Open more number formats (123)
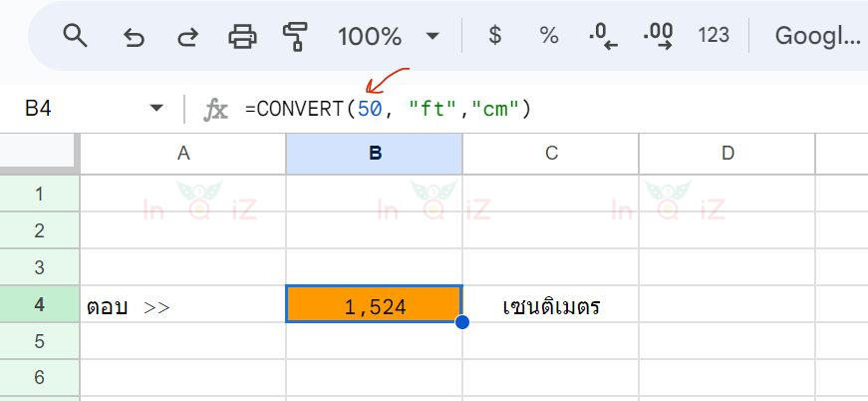868x401 pixels. [714, 36]
